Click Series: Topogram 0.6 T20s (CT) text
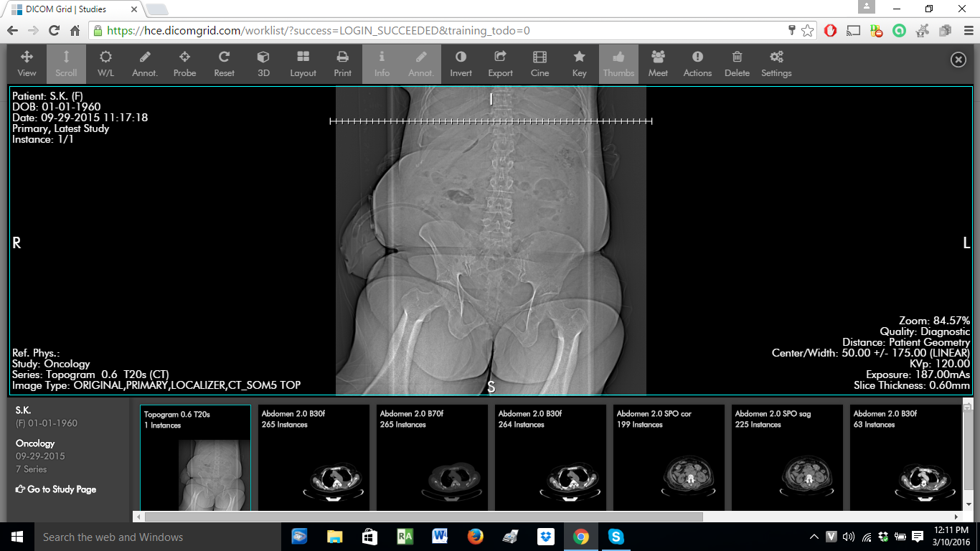Screen dimensions: 980x551 coord(90,375)
